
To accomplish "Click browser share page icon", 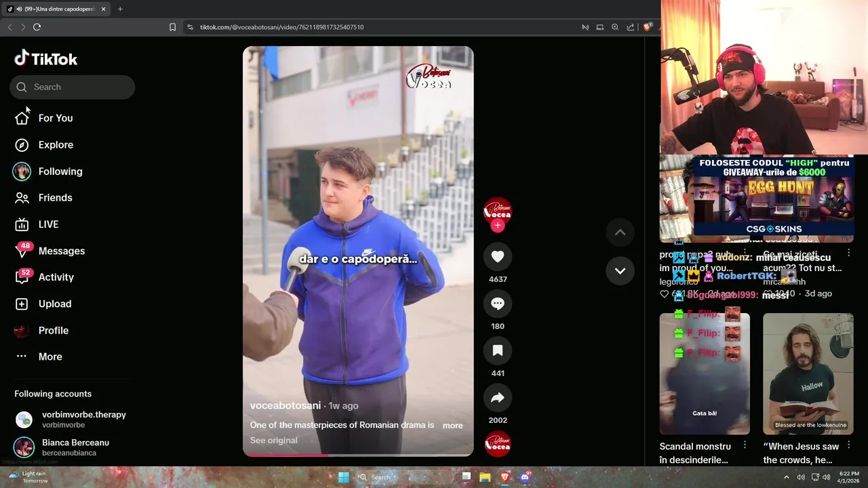I will click(631, 27).
